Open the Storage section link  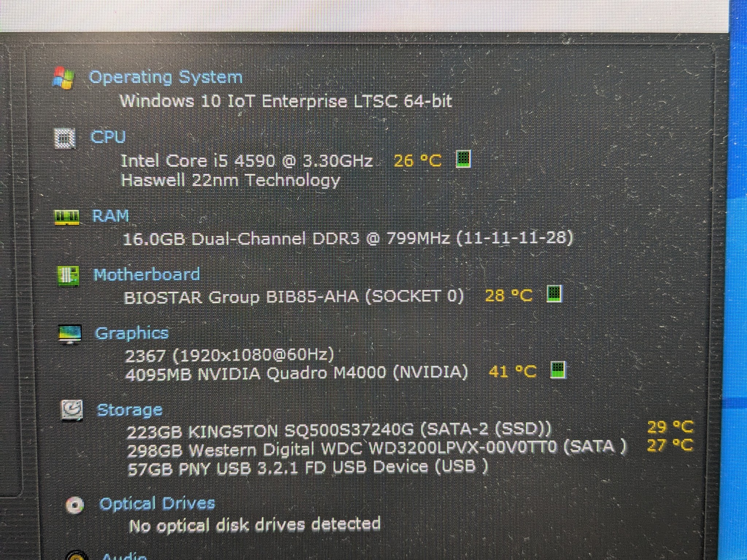coord(129,411)
